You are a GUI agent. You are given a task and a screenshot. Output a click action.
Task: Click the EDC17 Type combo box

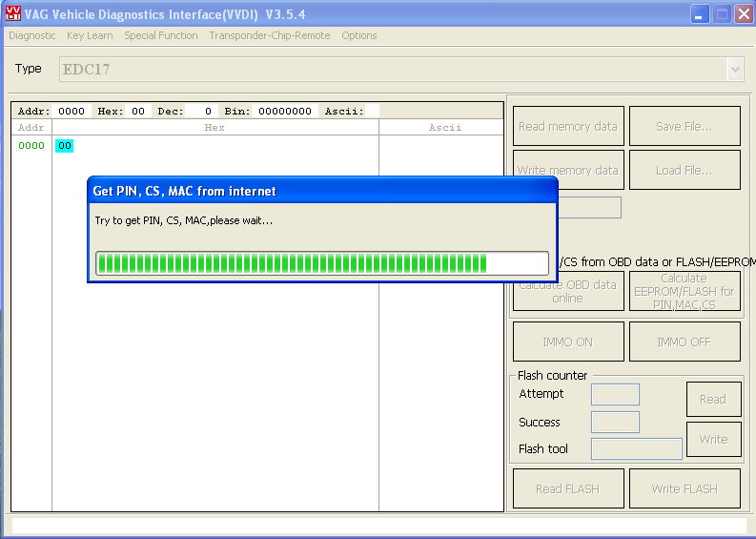[x=401, y=69]
